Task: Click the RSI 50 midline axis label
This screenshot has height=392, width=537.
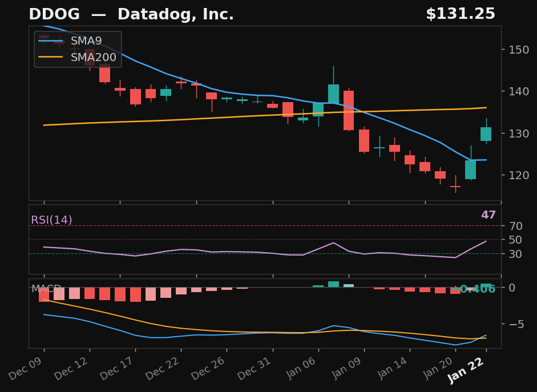Action: (515, 240)
